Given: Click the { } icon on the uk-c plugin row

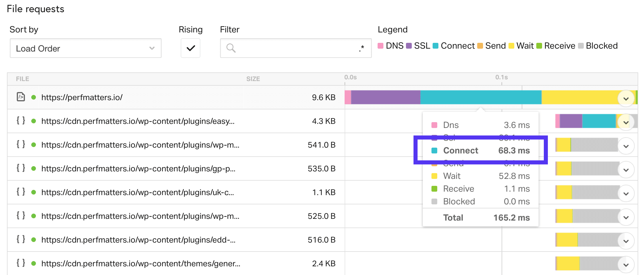Looking at the screenshot, I should [21, 192].
